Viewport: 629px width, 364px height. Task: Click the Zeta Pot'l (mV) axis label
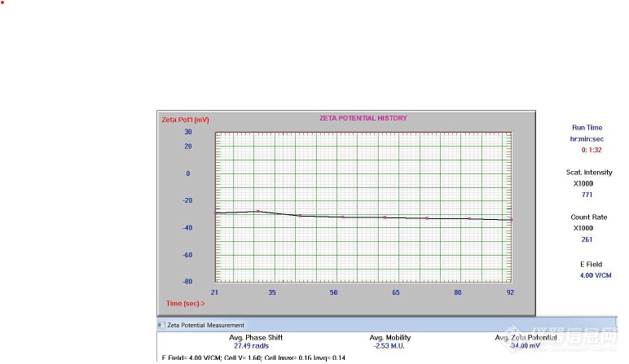tap(186, 120)
